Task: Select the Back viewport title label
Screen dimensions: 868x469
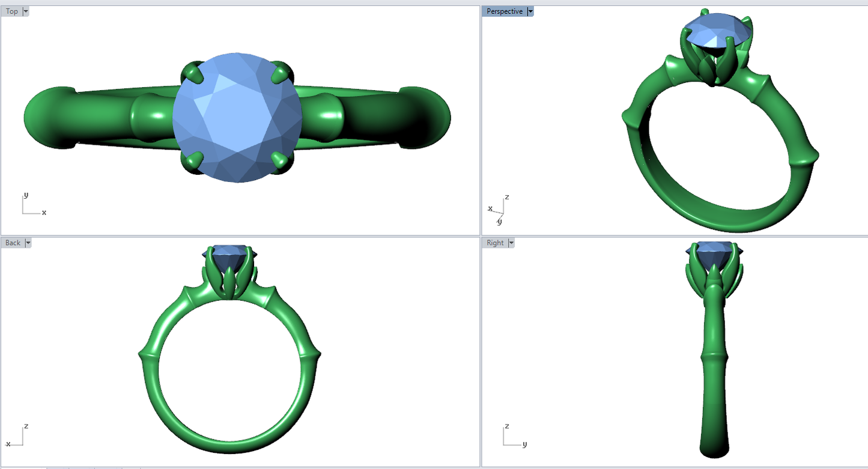Action: tap(13, 243)
